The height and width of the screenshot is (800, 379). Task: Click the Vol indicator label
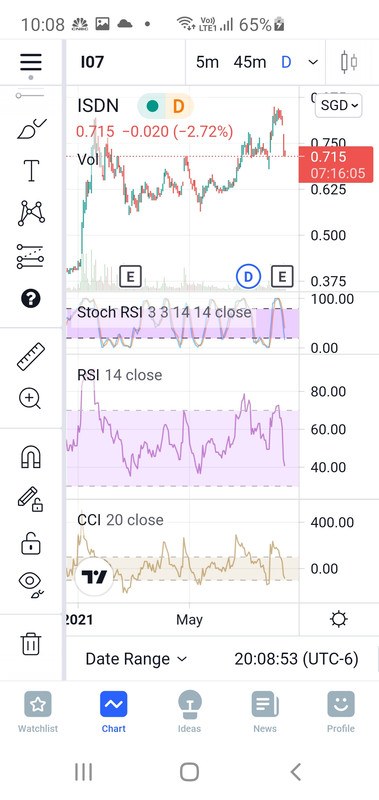point(87,159)
